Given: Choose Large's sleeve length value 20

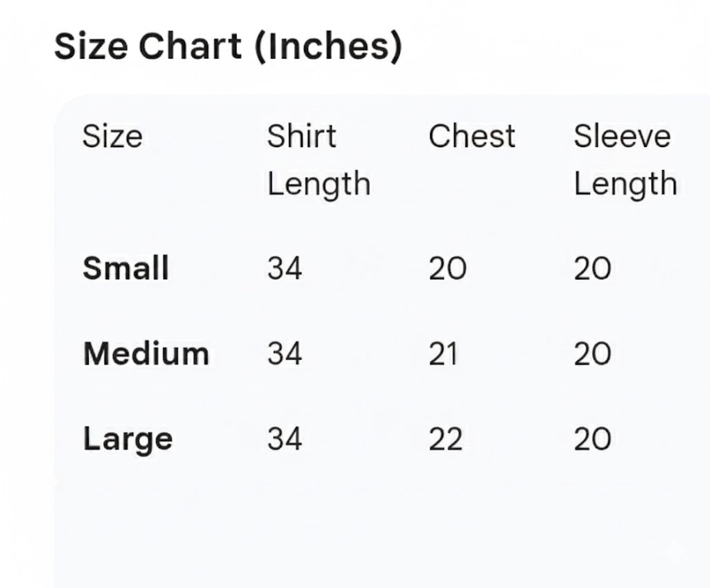Looking at the screenshot, I should click(x=592, y=439).
